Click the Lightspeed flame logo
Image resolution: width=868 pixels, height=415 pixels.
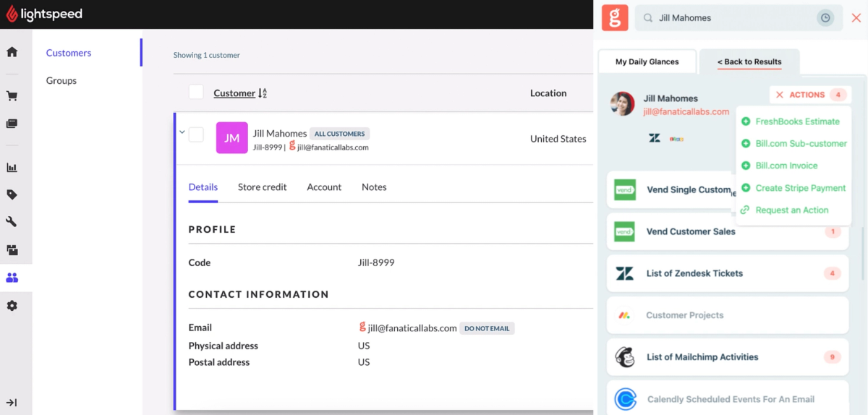coord(12,14)
